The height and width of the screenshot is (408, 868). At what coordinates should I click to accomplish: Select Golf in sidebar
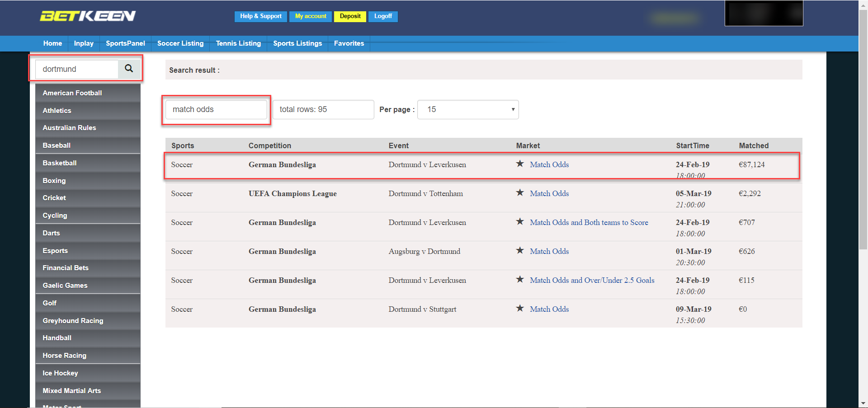coord(88,303)
